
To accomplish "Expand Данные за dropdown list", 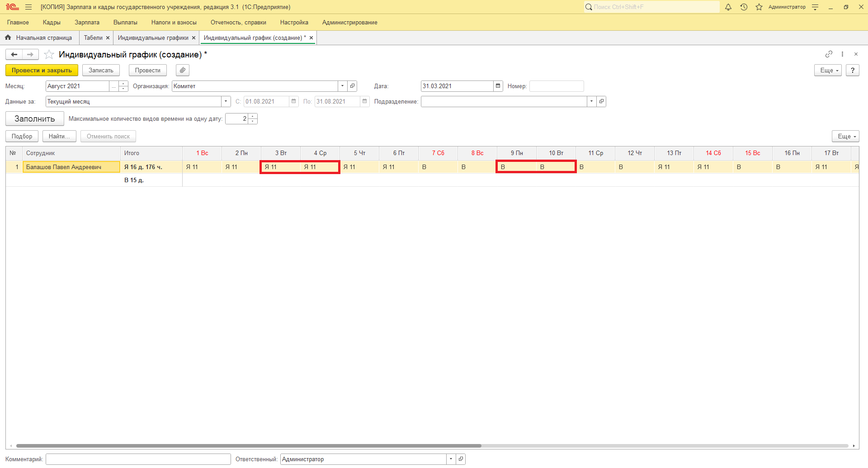I will [226, 101].
